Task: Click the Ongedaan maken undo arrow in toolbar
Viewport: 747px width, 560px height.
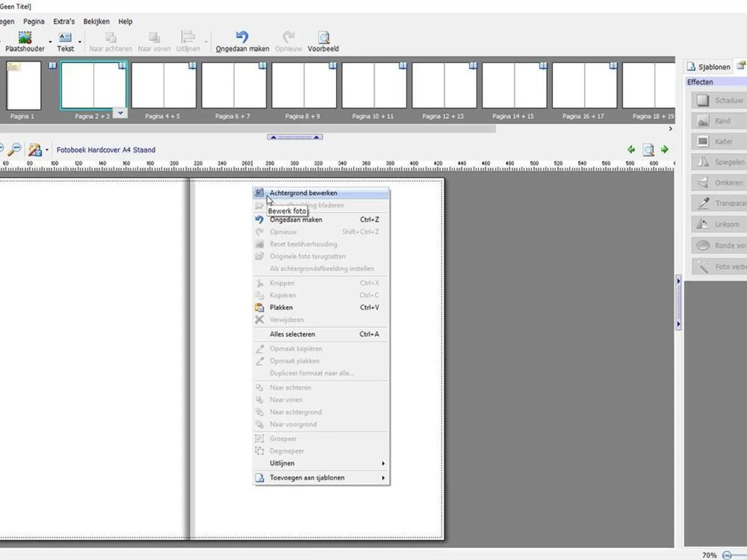Action: [242, 37]
